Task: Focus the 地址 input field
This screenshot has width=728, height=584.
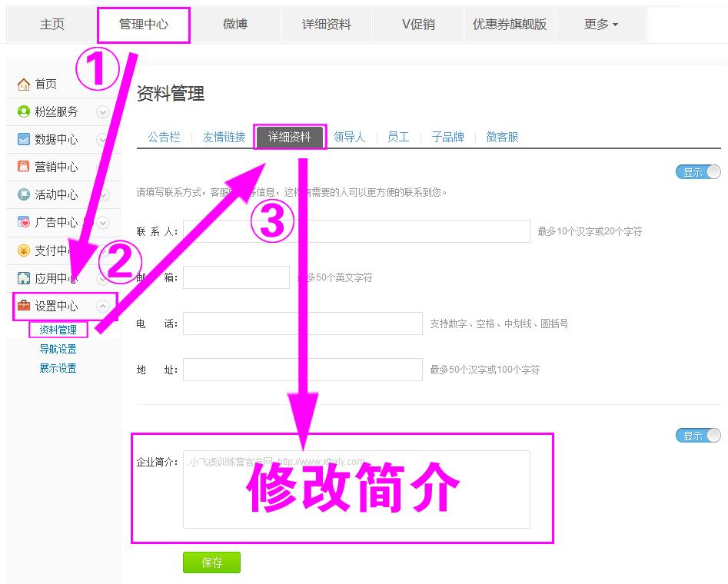Action: tap(303, 370)
